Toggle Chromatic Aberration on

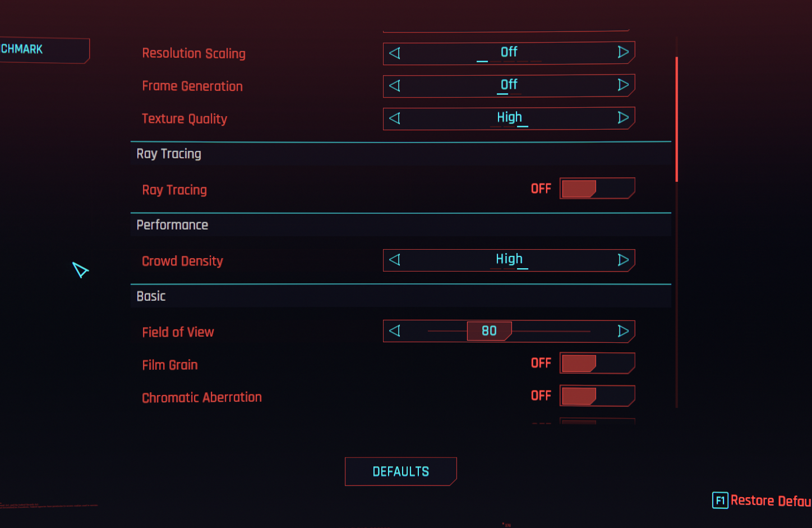pyautogui.click(x=597, y=396)
